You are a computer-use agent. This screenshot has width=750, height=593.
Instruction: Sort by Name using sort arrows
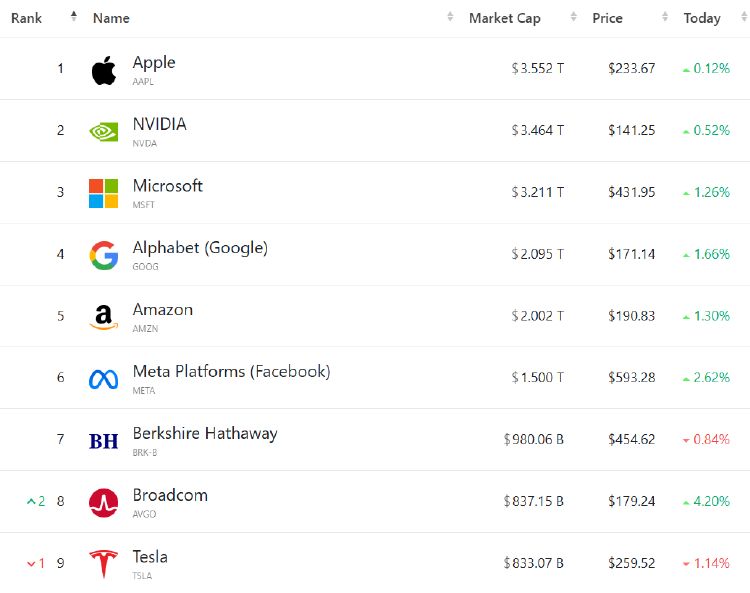coord(450,17)
